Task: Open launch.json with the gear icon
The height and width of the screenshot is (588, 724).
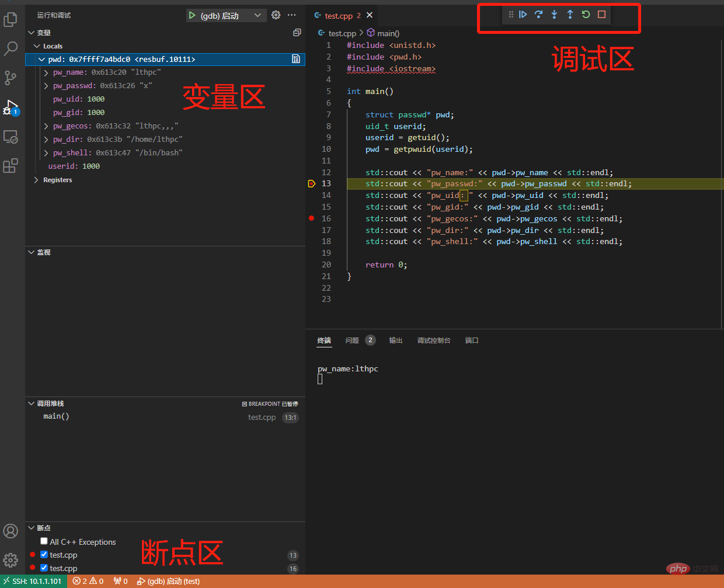Action: tap(276, 15)
